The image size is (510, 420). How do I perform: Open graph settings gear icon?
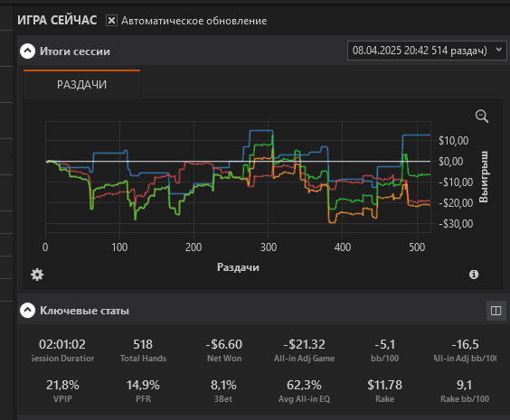(37, 275)
